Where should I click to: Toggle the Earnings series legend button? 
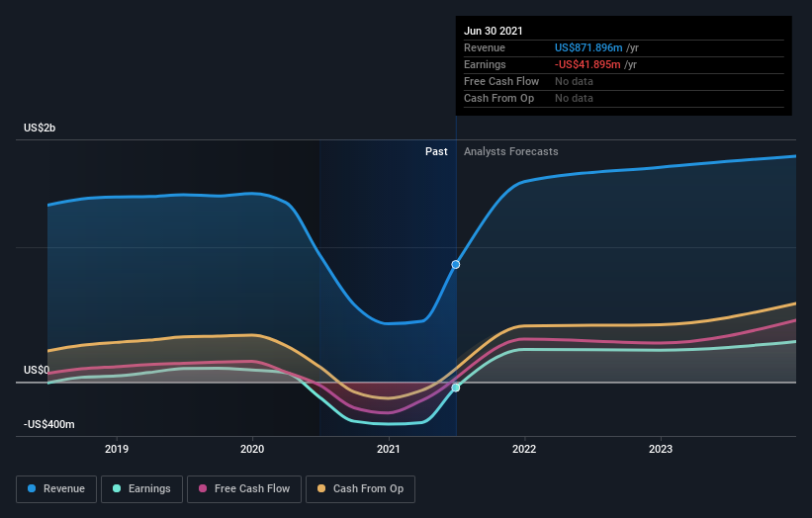pos(141,489)
